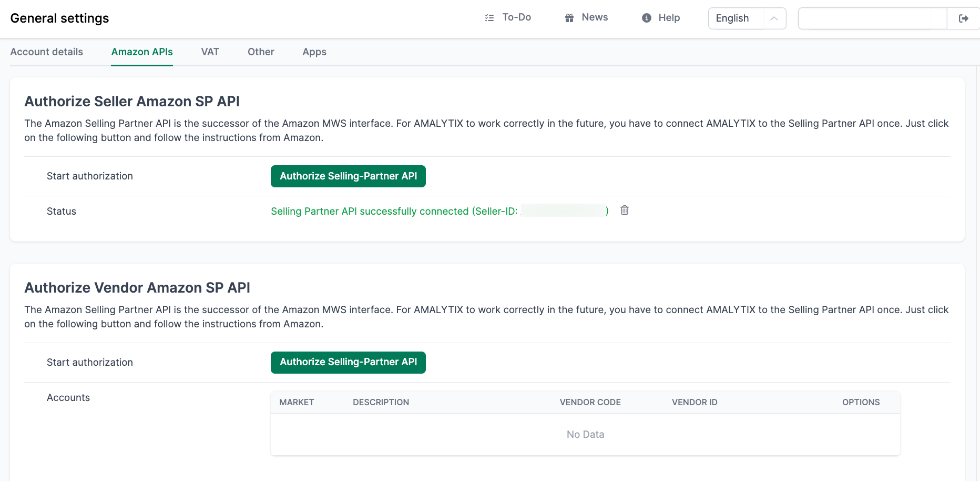Collapse the English language dropdown chevron

coord(774,18)
